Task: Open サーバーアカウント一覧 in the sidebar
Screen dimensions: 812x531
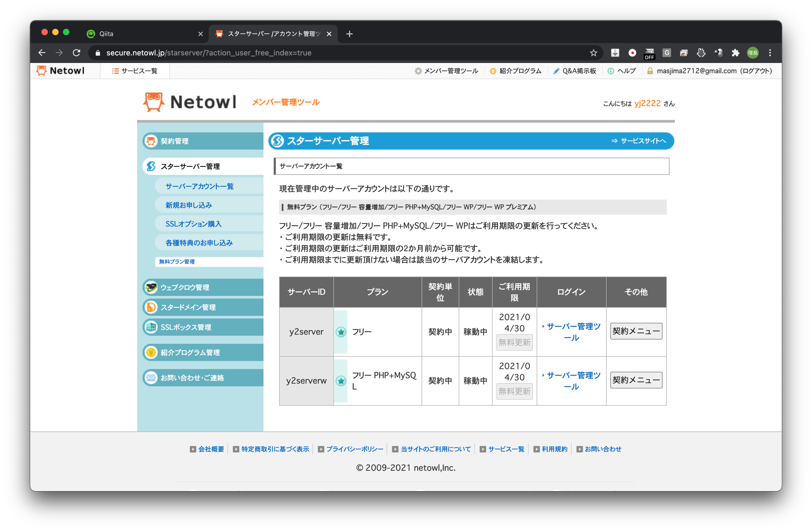Action: [x=209, y=186]
